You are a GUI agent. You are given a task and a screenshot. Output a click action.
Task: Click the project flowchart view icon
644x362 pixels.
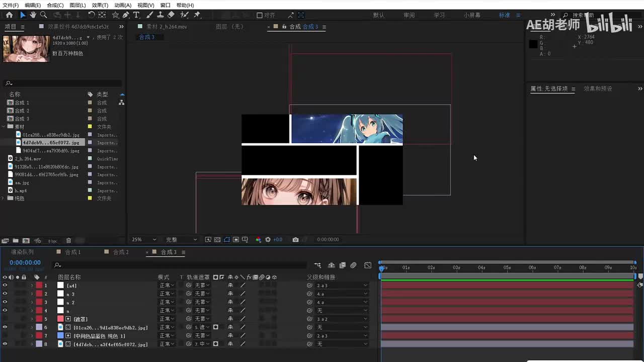click(x=121, y=102)
